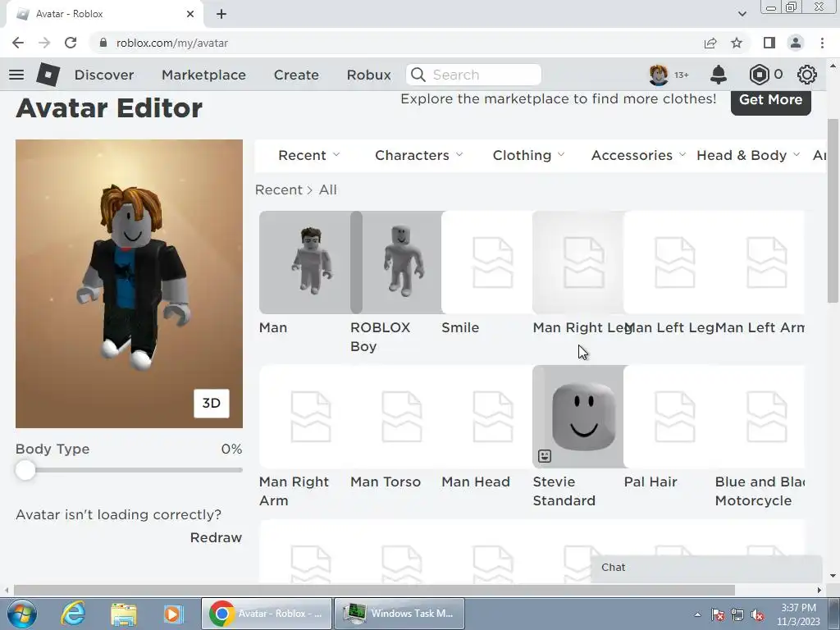
Task: Reload the page in Chrome
Action: pos(71,43)
